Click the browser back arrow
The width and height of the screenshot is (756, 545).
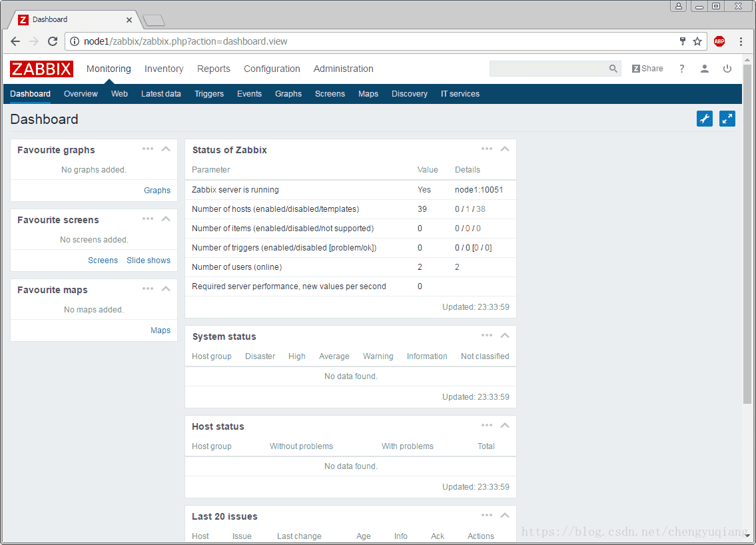coord(15,41)
